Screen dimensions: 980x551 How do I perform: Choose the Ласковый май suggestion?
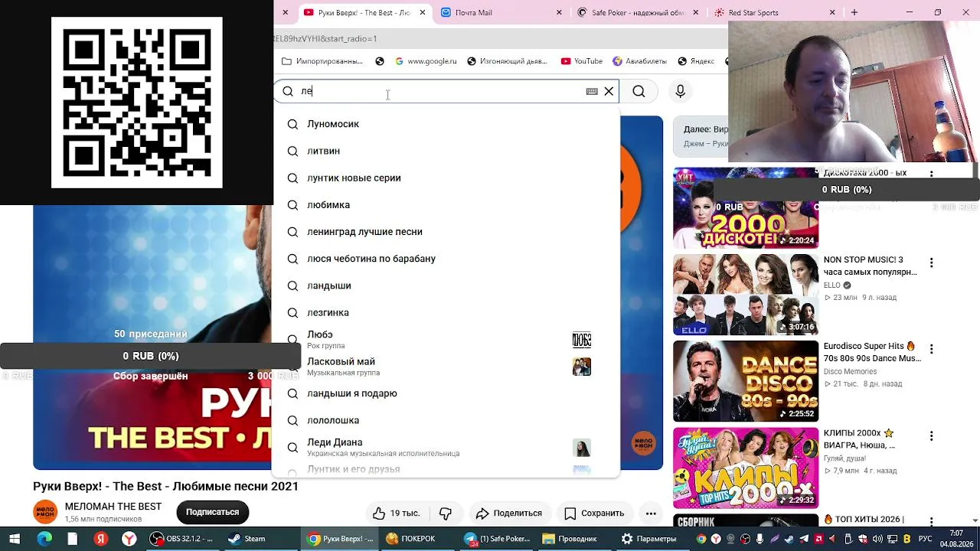(x=446, y=367)
